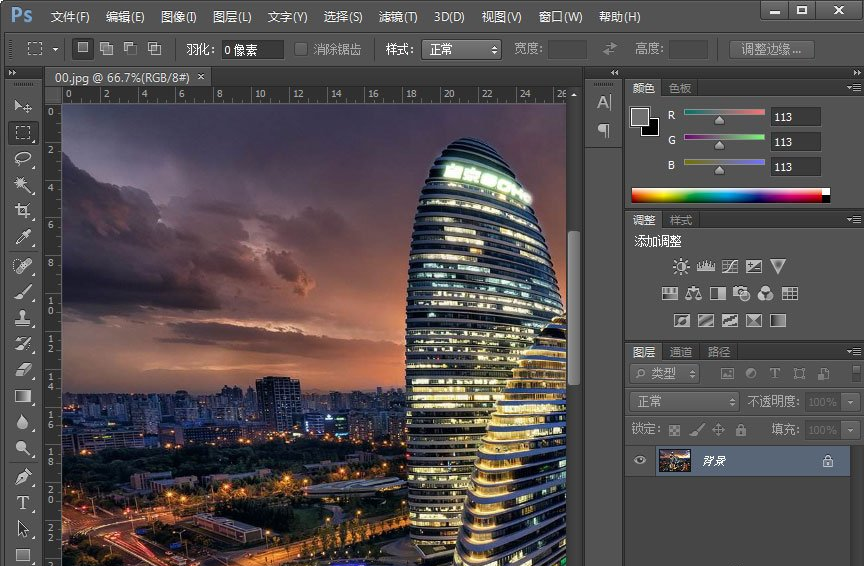The width and height of the screenshot is (864, 566).
Task: Switch to the 通道 tab
Action: pyautogui.click(x=681, y=352)
